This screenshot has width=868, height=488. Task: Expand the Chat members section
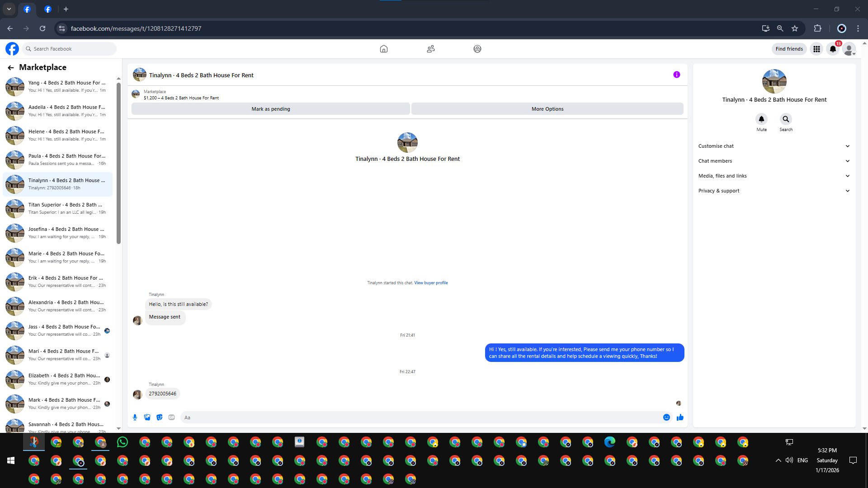coord(774,161)
